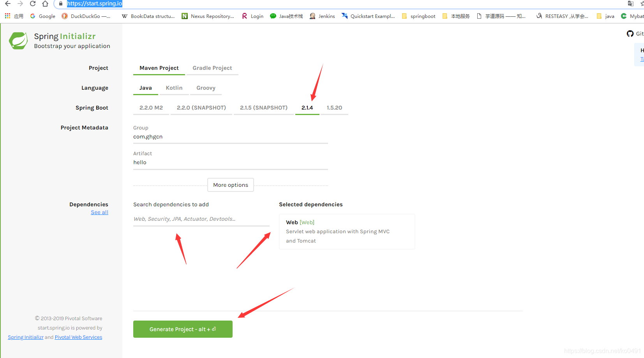Image resolution: width=644 pixels, height=358 pixels.
Task: Focus the dependency search box
Action: [201, 219]
